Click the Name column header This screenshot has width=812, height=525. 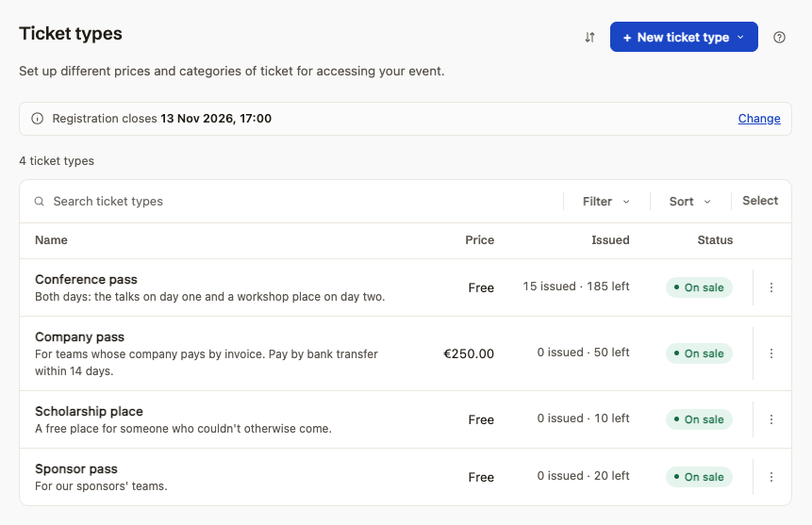pos(51,240)
